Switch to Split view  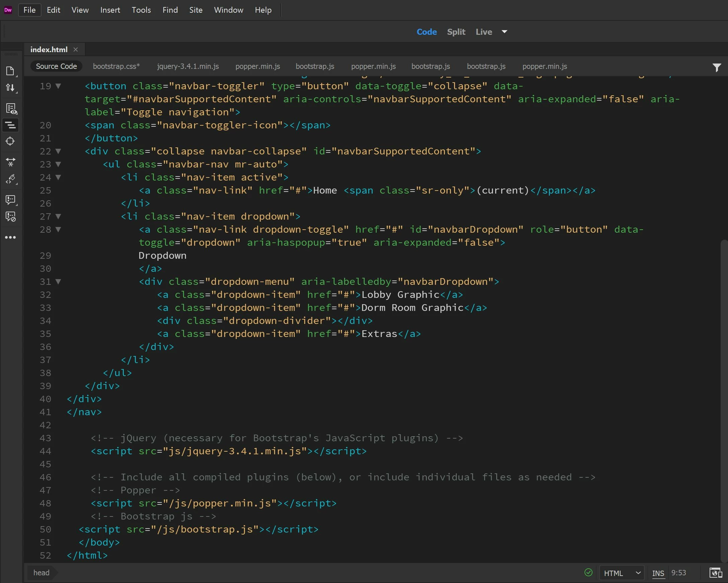pos(456,32)
